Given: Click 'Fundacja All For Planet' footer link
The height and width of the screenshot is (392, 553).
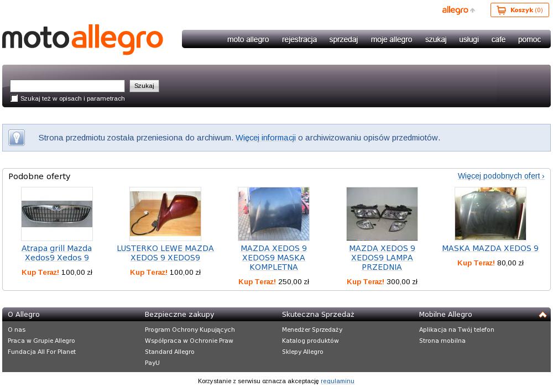Looking at the screenshot, I should point(41,352).
